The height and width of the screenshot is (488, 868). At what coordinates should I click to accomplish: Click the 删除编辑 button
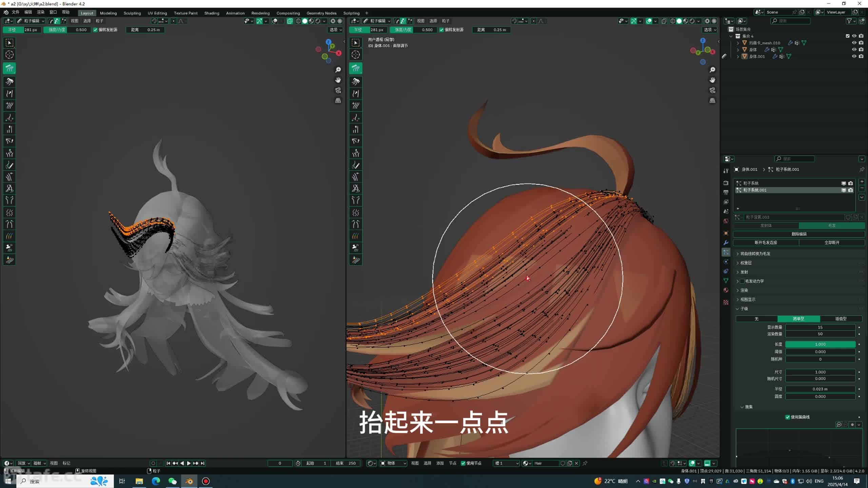click(799, 234)
